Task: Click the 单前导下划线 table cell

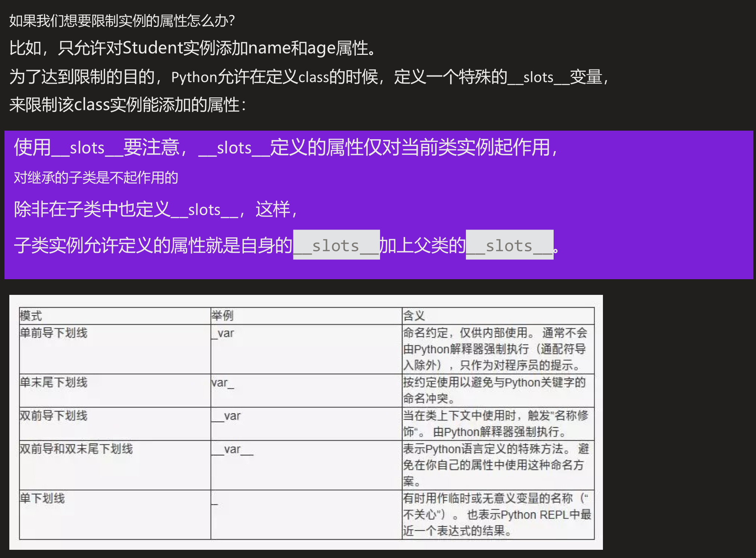Action: point(53,333)
